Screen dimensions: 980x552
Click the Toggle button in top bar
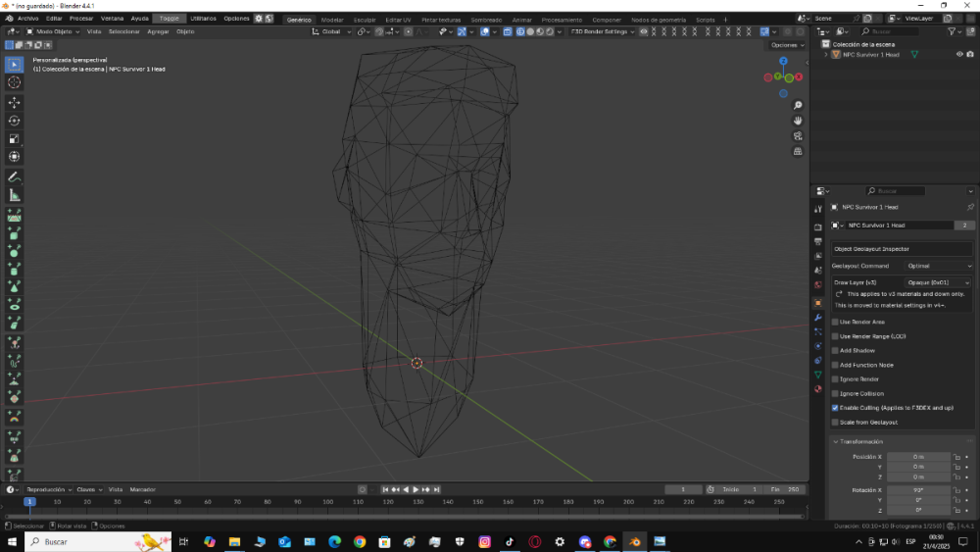pyautogui.click(x=170, y=19)
